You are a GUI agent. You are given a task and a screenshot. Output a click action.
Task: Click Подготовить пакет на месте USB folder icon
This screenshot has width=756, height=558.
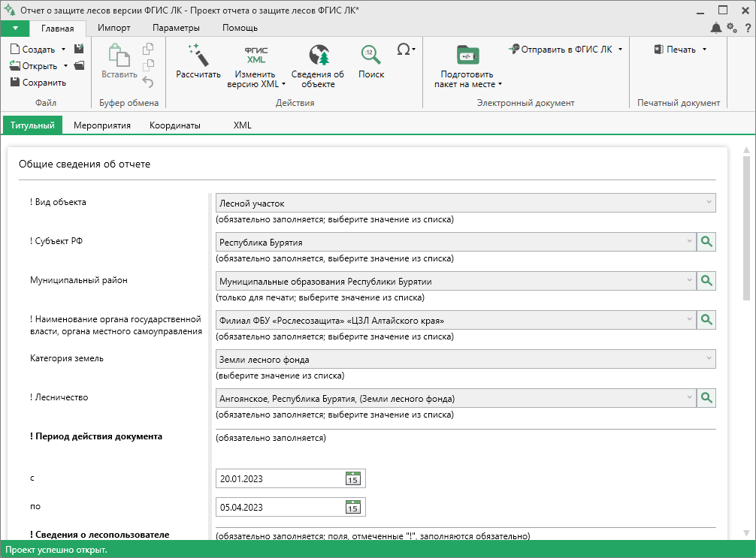click(x=467, y=55)
